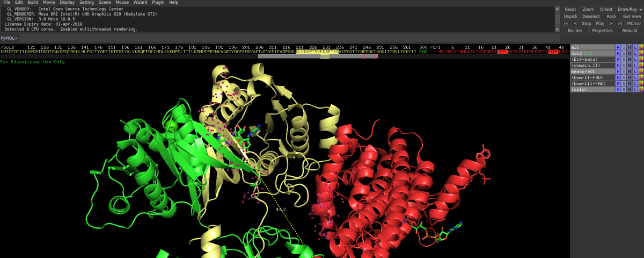Open Hide menu for 'all' object
Image resolution: width=644 pixels, height=258 pixels.
630,47
